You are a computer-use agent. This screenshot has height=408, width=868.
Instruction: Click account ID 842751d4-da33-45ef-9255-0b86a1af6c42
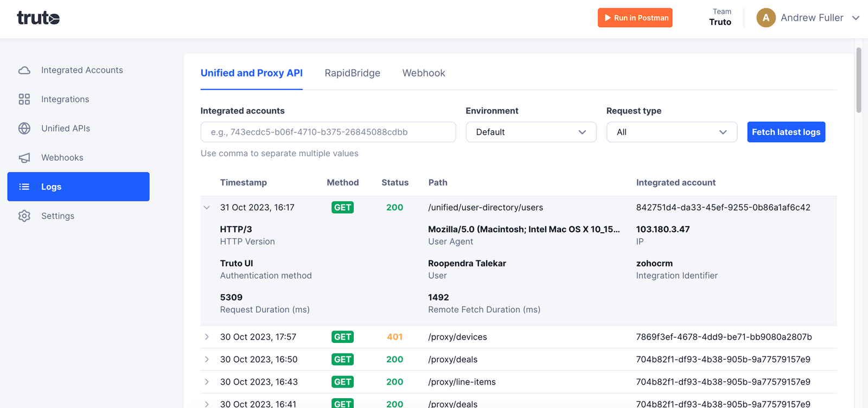723,208
